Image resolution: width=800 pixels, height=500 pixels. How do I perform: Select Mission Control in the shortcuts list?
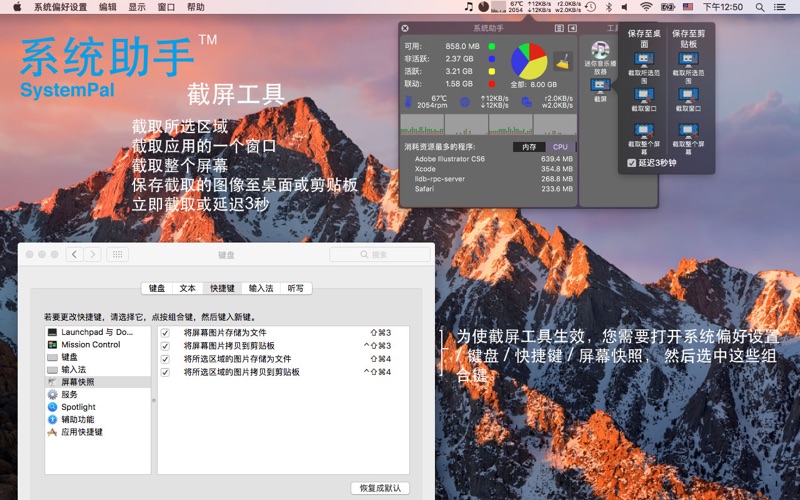90,345
